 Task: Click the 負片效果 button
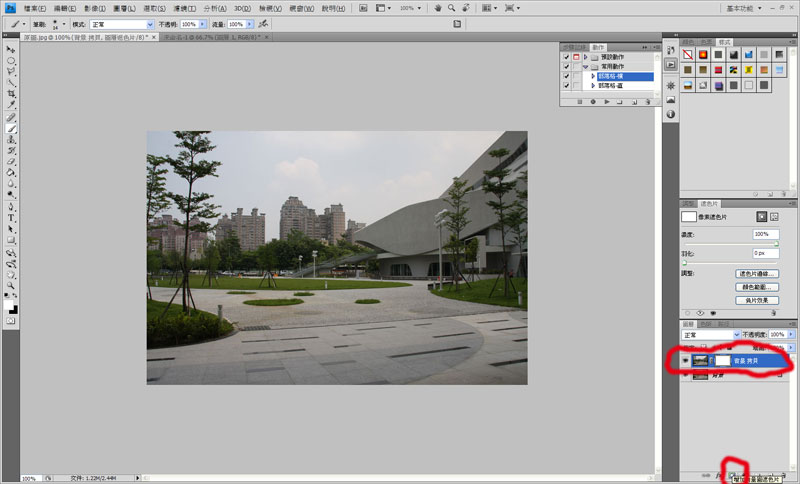tap(758, 299)
